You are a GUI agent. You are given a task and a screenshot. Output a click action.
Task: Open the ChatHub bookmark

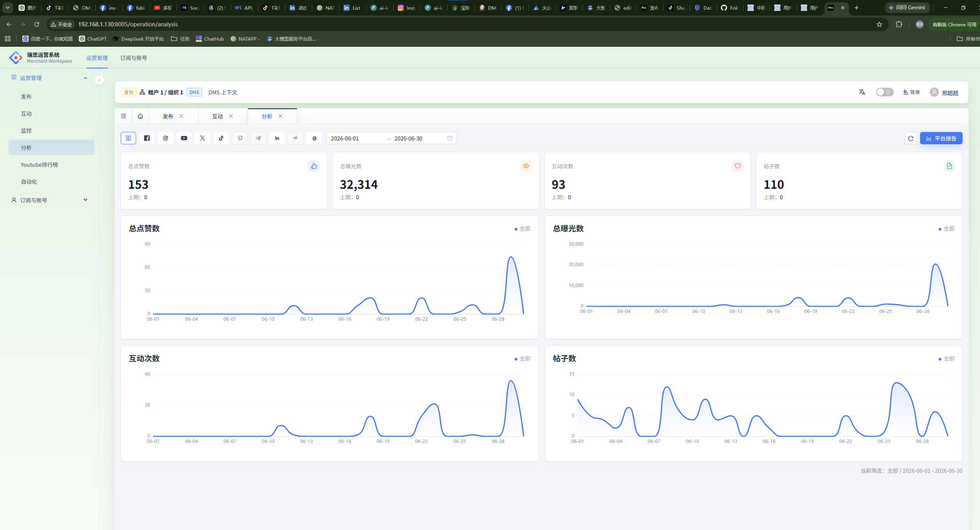click(x=210, y=39)
